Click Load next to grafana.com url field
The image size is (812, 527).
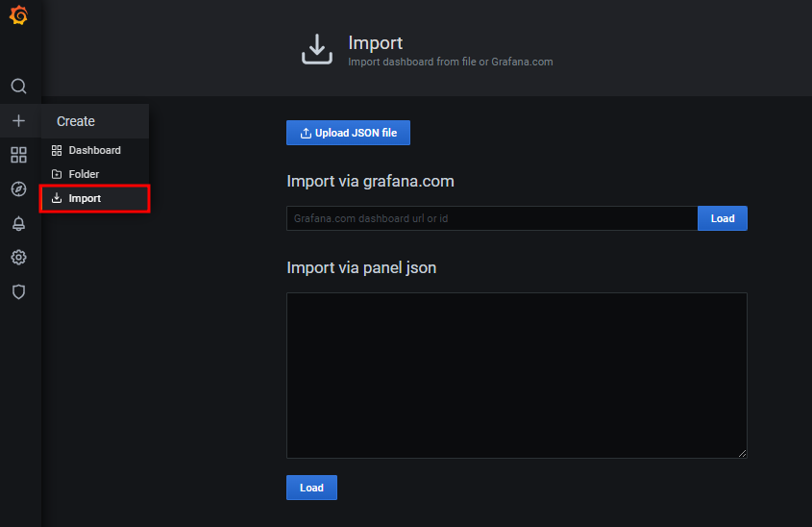pyautogui.click(x=723, y=218)
